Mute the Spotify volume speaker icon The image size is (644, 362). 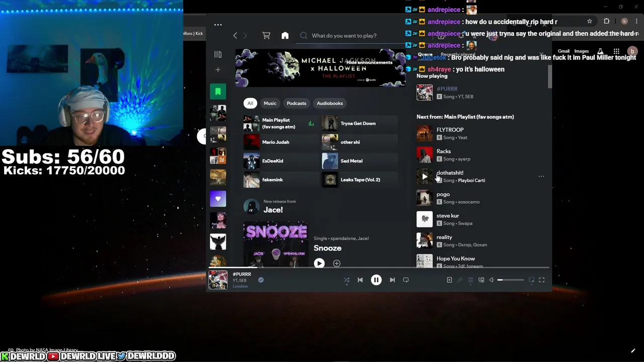tap(492, 280)
